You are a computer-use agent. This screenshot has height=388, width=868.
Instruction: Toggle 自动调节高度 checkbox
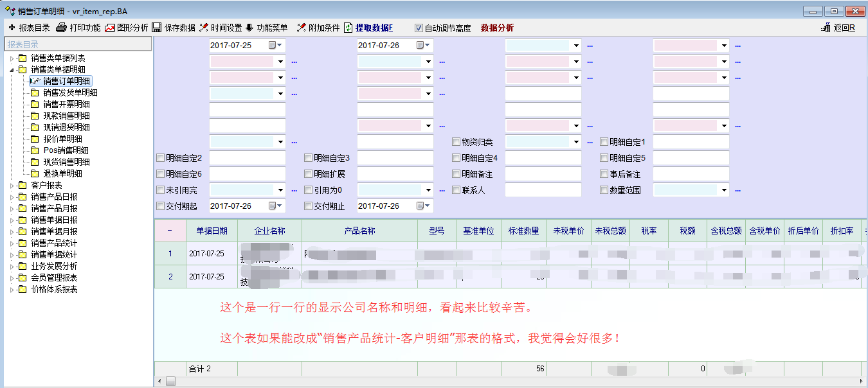(x=419, y=28)
